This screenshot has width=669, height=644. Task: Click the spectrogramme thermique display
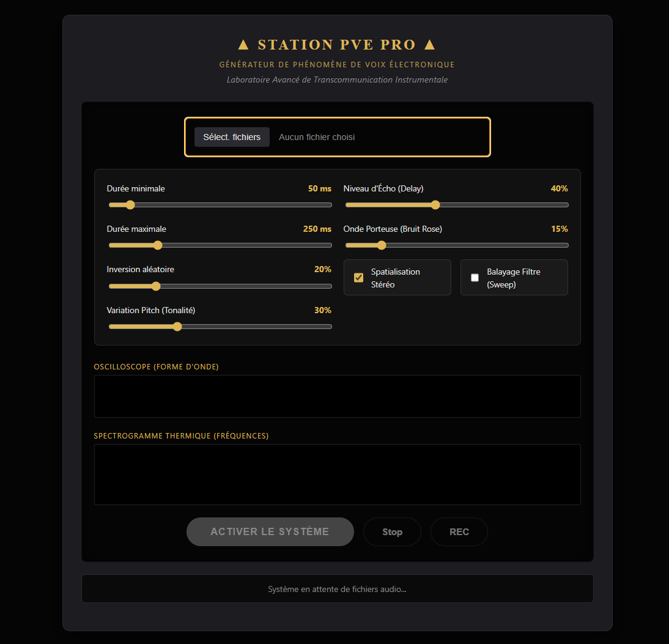click(338, 475)
